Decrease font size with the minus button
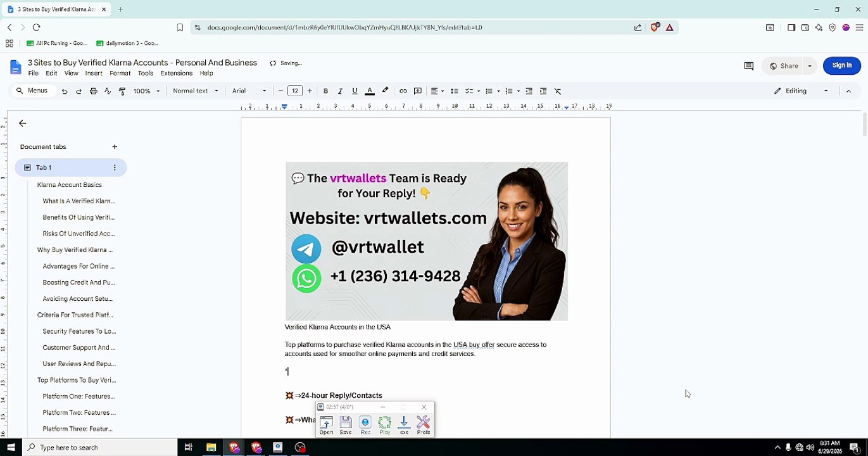Screen dimensions: 868x456 280,91
